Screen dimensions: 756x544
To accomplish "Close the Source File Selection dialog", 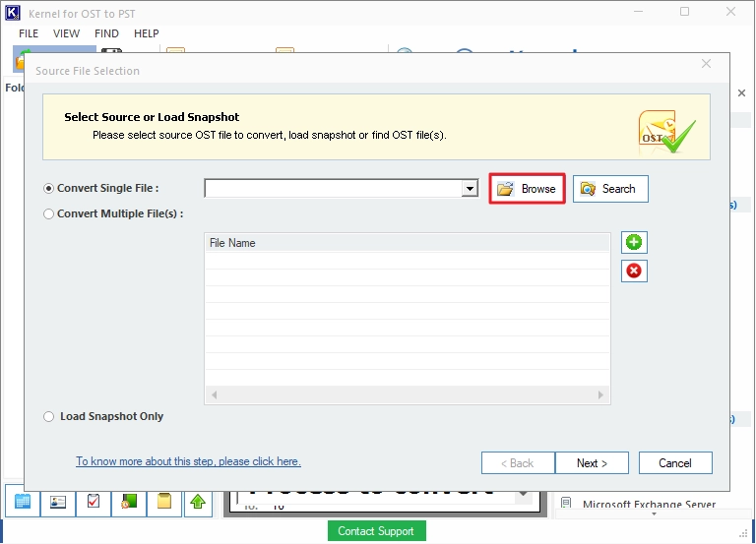I will click(x=706, y=64).
